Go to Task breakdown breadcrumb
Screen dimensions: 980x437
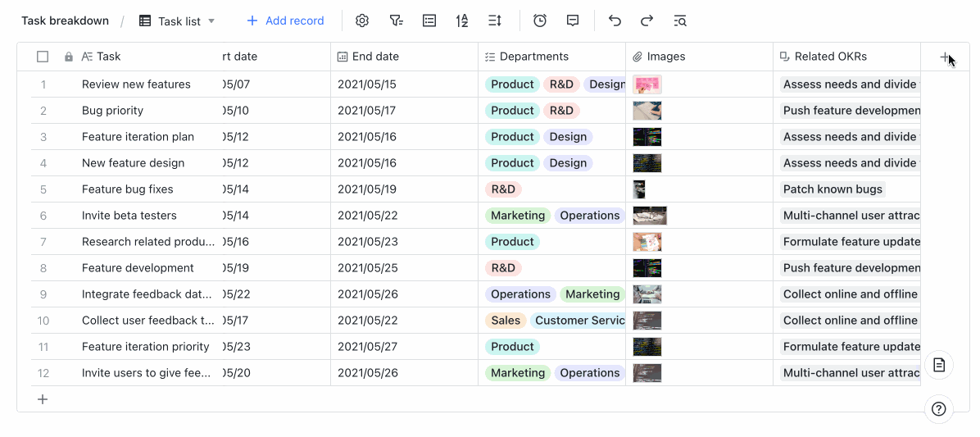pos(65,20)
